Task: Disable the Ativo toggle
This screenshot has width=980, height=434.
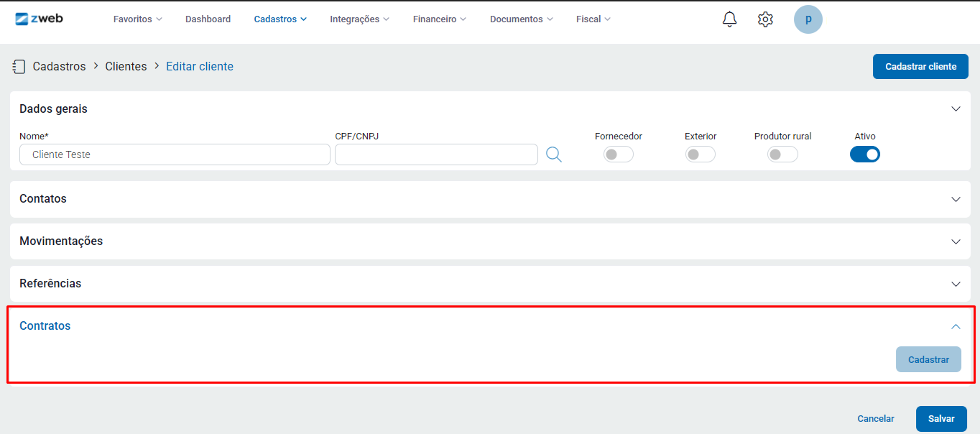Action: pos(864,154)
